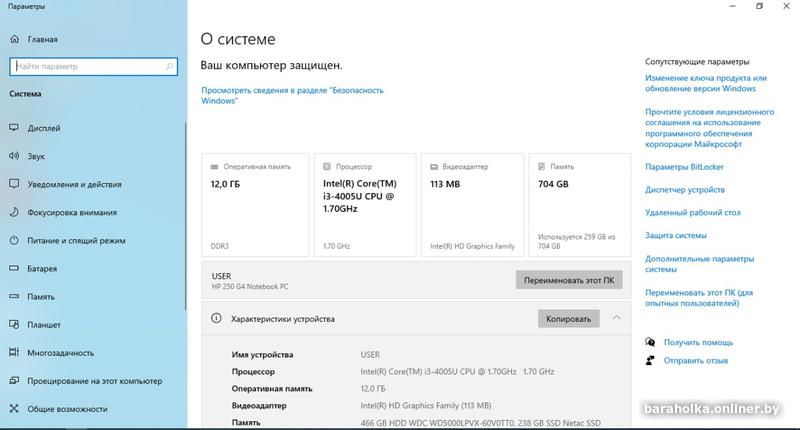Click the Send feedback icon
Screen dimensions: 800x430
650,361
